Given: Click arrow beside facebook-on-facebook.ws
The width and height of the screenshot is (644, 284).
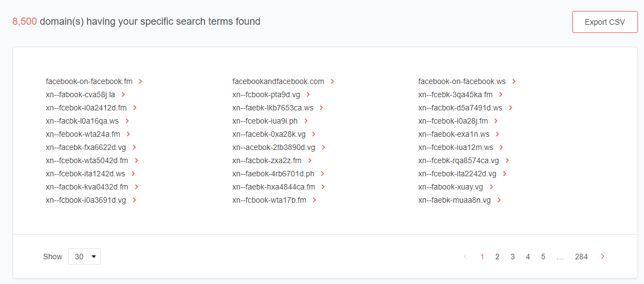Looking at the screenshot, I should [514, 81].
